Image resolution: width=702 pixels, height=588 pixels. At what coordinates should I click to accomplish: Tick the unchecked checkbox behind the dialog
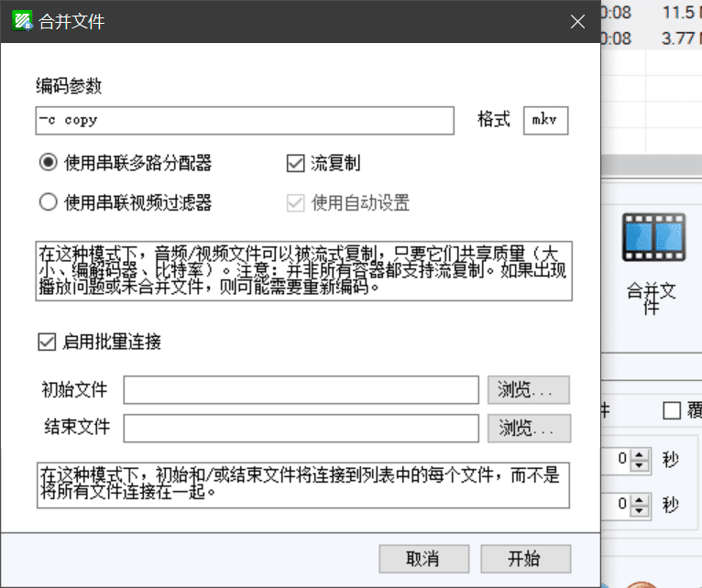(x=672, y=411)
